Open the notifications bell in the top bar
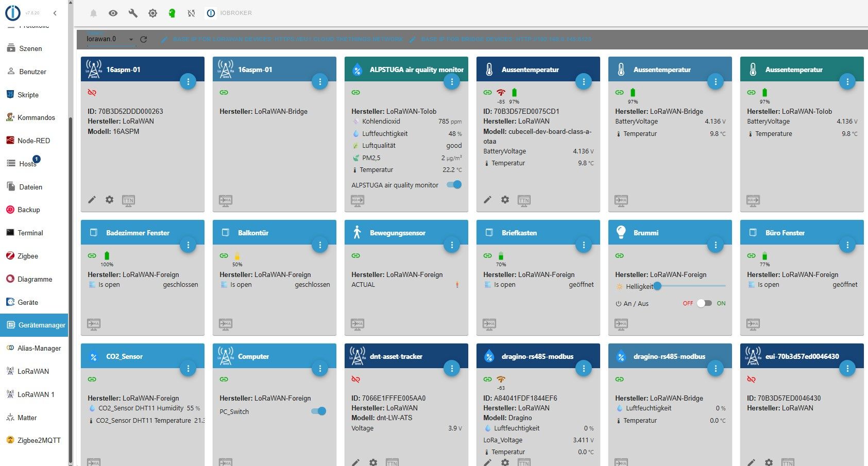 click(x=93, y=13)
